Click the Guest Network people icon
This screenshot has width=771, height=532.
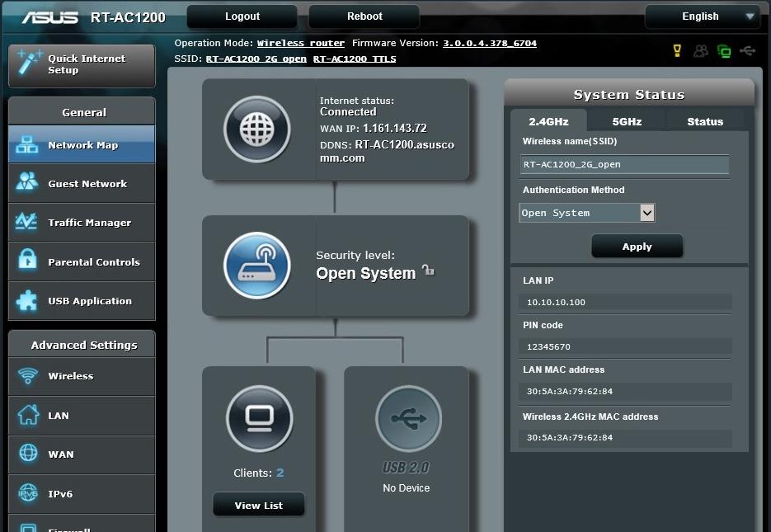(27, 181)
